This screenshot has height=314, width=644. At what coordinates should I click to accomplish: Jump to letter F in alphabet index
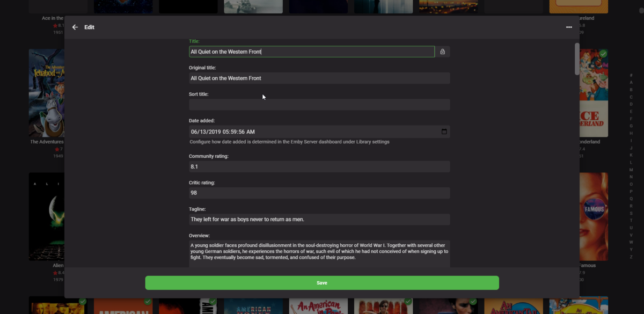(631, 119)
